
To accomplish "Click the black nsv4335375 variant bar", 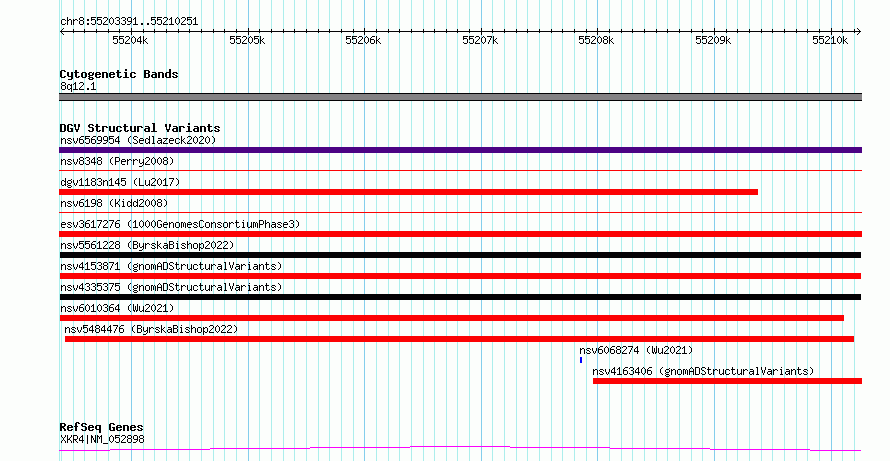I will (x=460, y=297).
